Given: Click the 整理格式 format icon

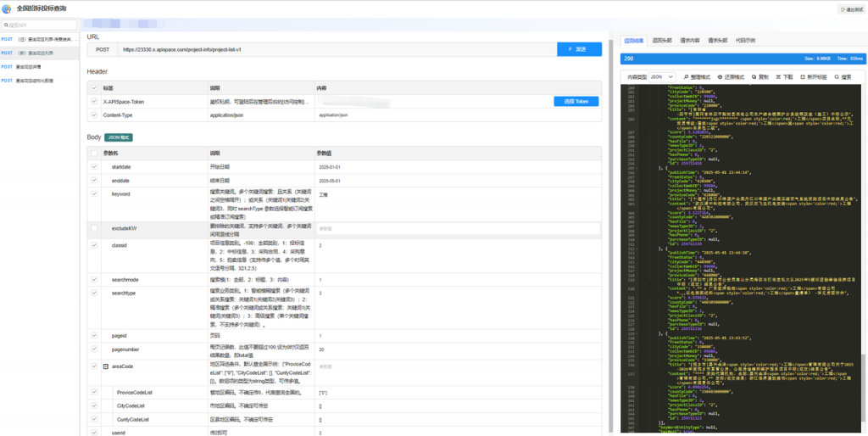Looking at the screenshot, I should (x=685, y=76).
